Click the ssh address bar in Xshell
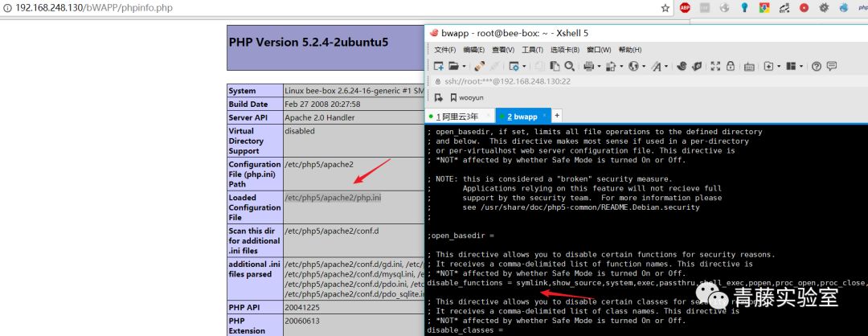Screen dimensions: 868x336 pyautogui.click(x=648, y=81)
